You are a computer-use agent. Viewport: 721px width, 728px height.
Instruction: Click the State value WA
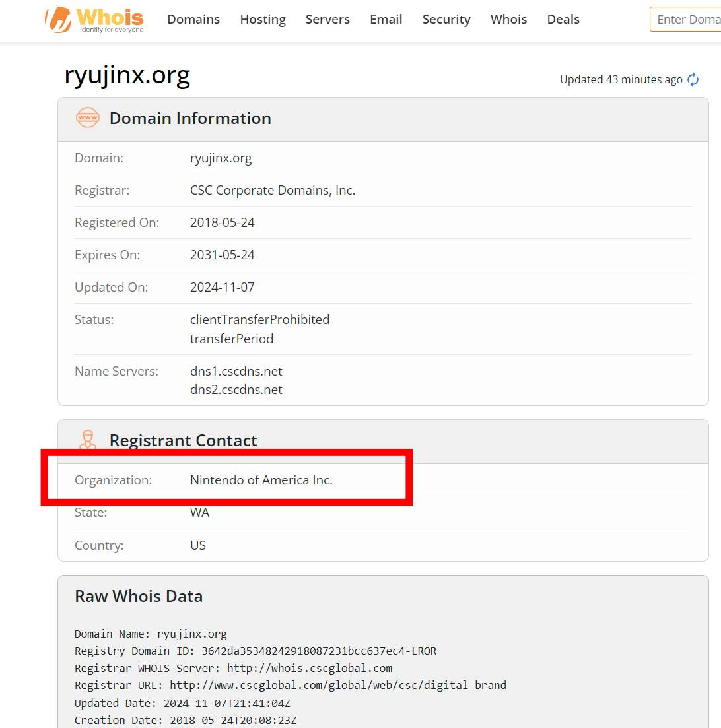pos(200,513)
